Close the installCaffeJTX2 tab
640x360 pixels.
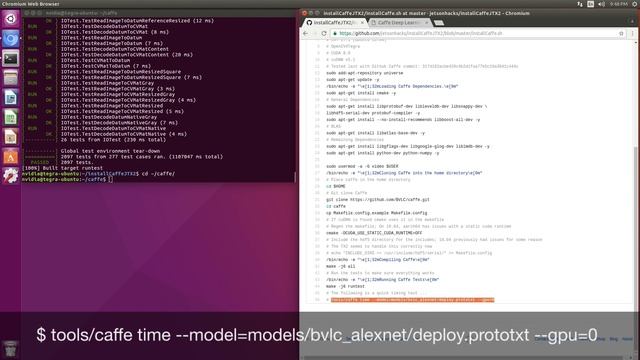[x=362, y=23]
